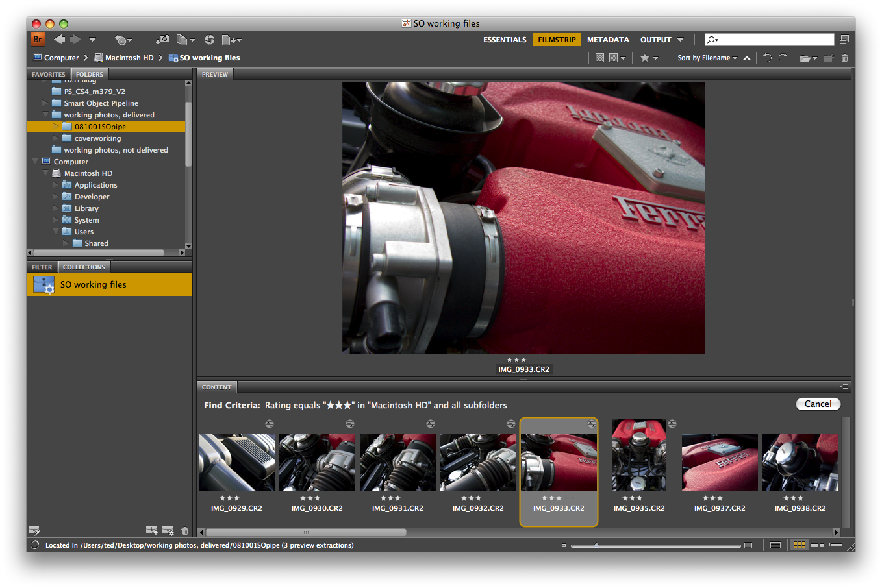Switch to the Metadata workspace

click(608, 40)
